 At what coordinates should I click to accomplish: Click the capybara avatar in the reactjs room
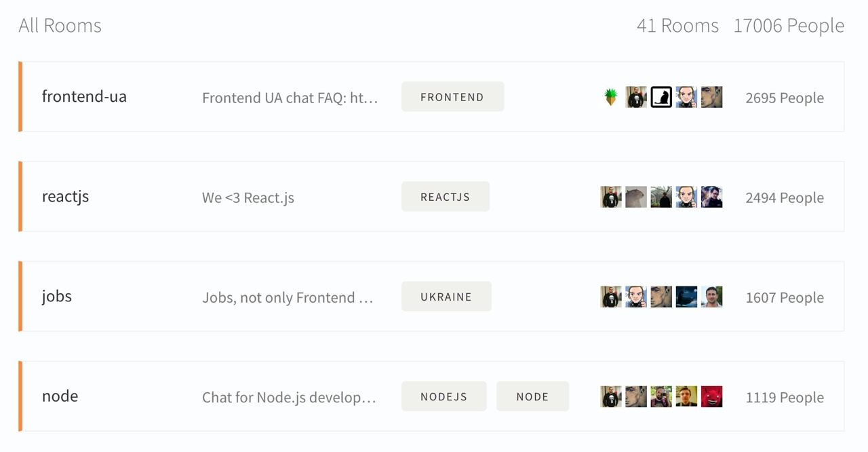[636, 197]
